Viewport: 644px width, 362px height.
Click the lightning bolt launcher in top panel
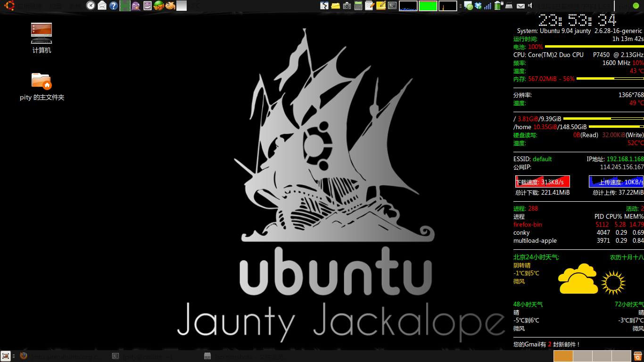tap(325, 6)
